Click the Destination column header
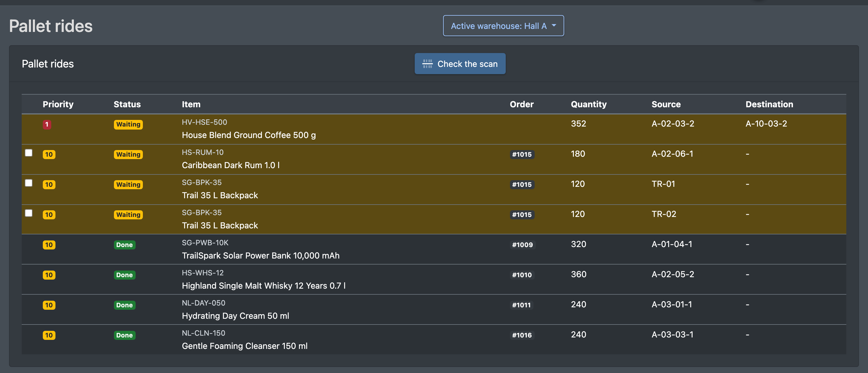 click(769, 104)
